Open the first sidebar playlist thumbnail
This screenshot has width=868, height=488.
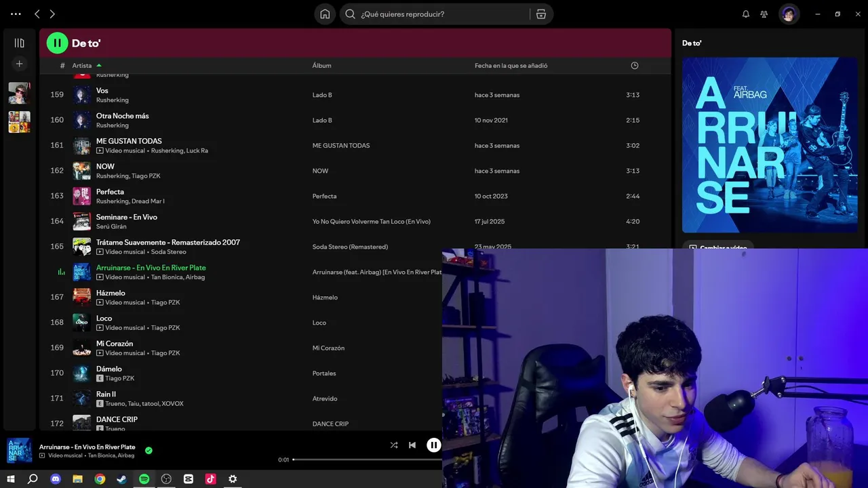coord(19,93)
